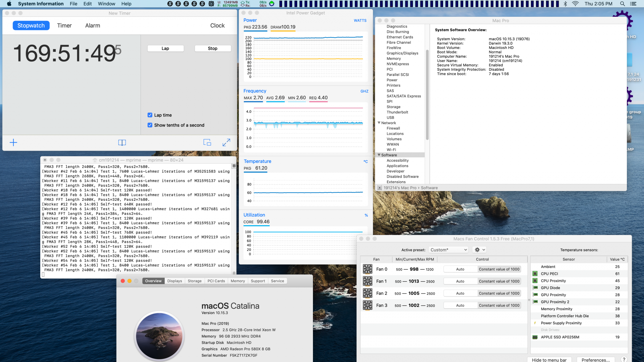Click the Stopwatch tab in New Timer
The width and height of the screenshot is (644, 362).
click(31, 25)
